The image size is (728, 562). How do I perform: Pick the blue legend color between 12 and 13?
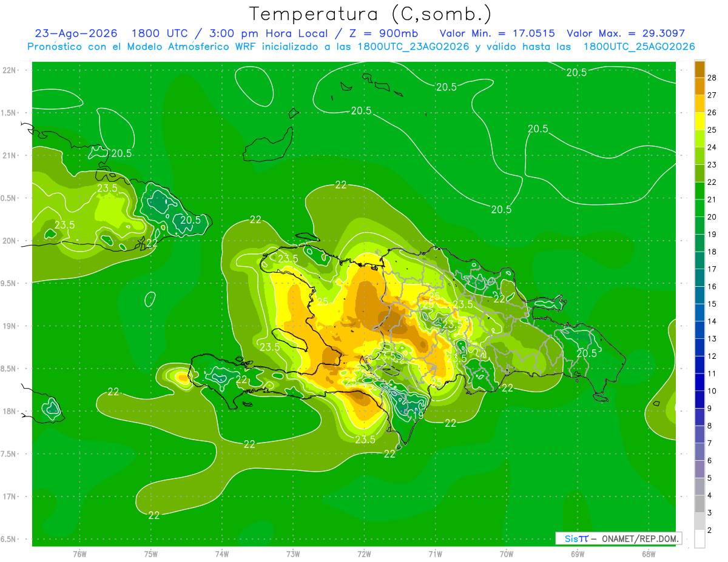coord(699,347)
